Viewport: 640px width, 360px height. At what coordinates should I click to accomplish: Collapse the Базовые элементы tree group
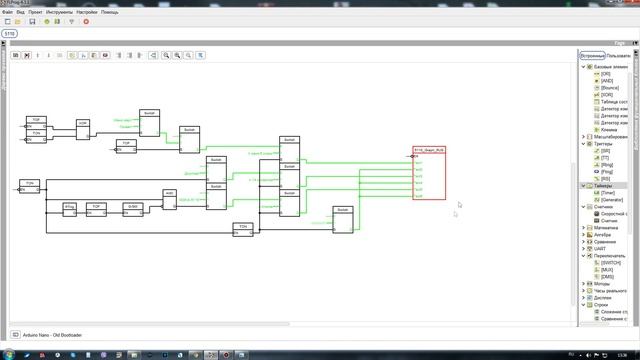tap(583, 67)
